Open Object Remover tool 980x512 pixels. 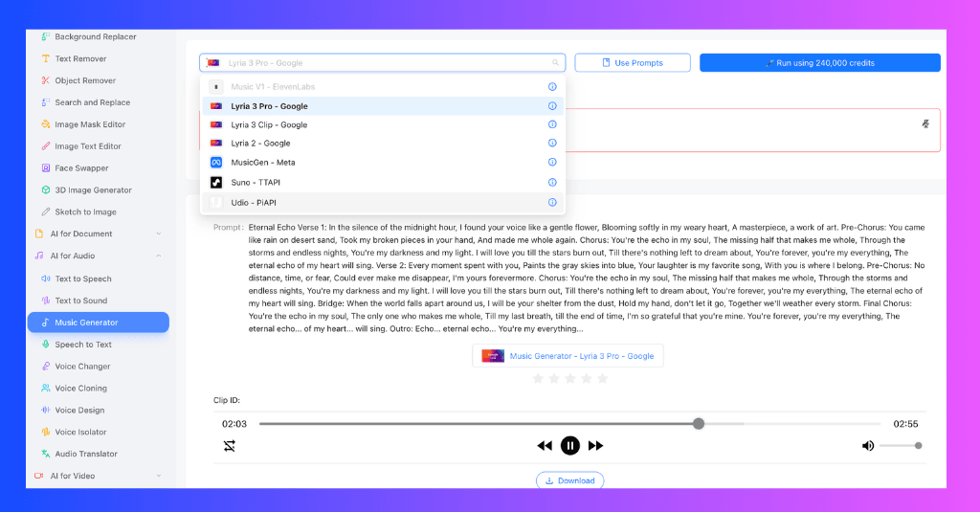pos(85,80)
